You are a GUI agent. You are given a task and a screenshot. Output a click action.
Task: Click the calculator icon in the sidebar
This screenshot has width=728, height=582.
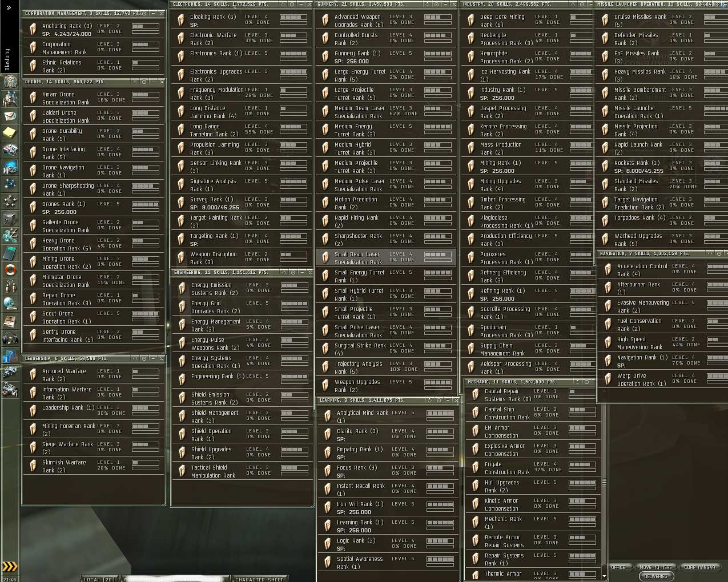click(10, 253)
